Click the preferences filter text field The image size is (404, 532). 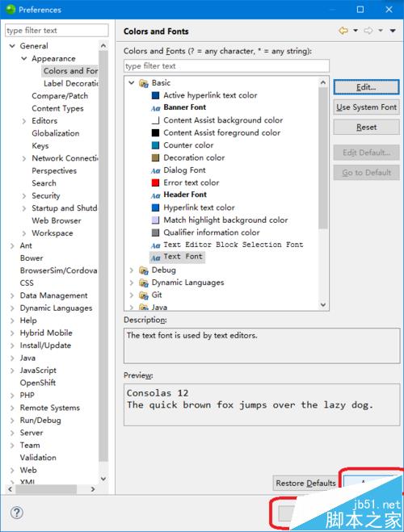click(x=57, y=30)
